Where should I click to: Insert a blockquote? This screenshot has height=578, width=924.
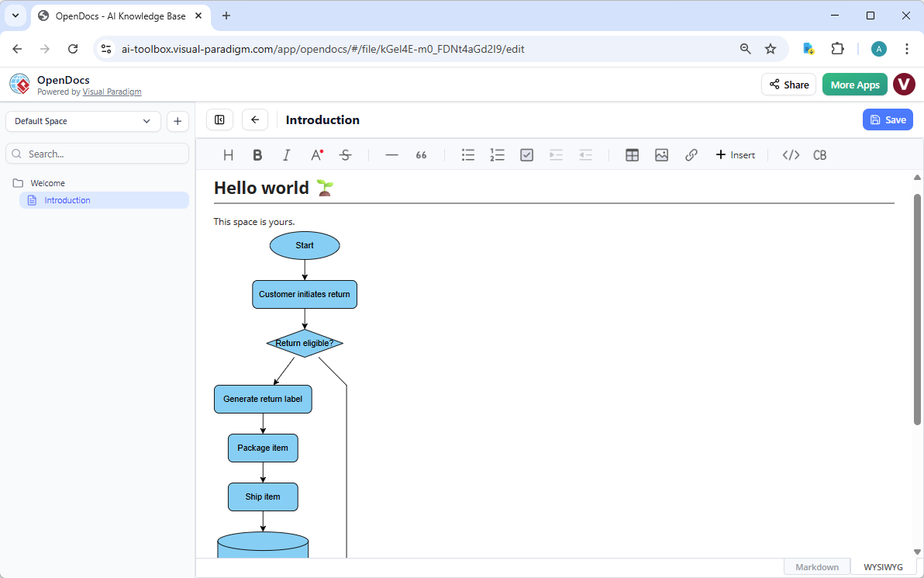tap(421, 154)
